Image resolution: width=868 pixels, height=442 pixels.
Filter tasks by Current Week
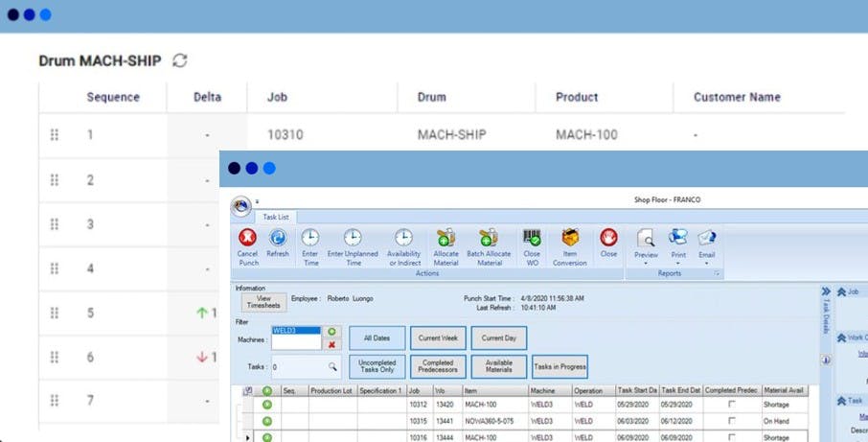(438, 337)
